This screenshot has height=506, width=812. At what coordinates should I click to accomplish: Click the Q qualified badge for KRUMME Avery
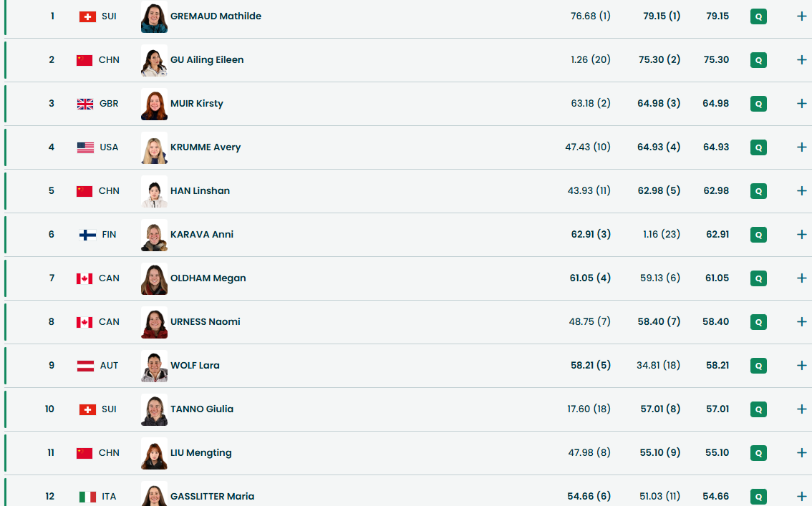tap(758, 147)
